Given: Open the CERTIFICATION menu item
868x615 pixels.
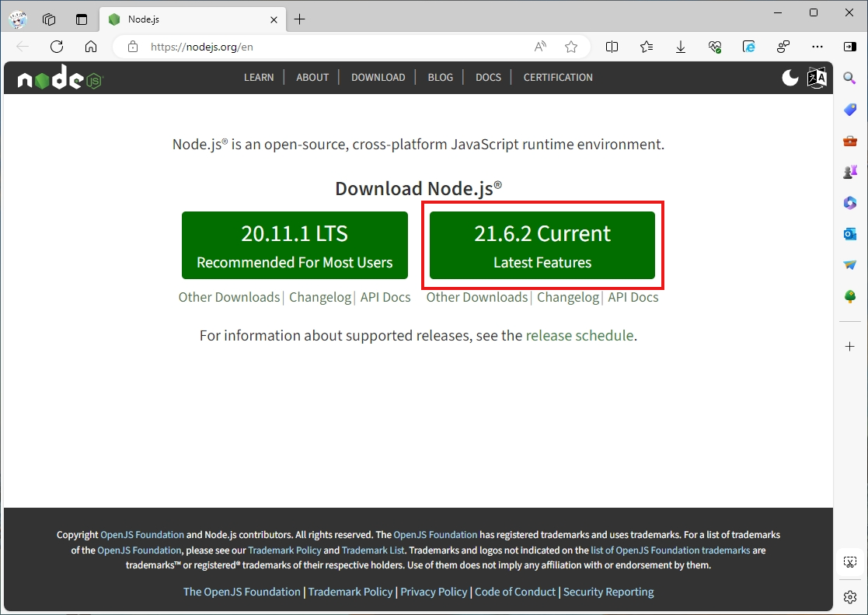Looking at the screenshot, I should pyautogui.click(x=558, y=78).
